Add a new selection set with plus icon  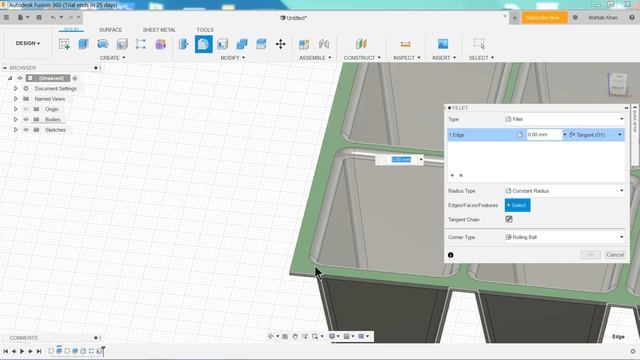point(452,175)
